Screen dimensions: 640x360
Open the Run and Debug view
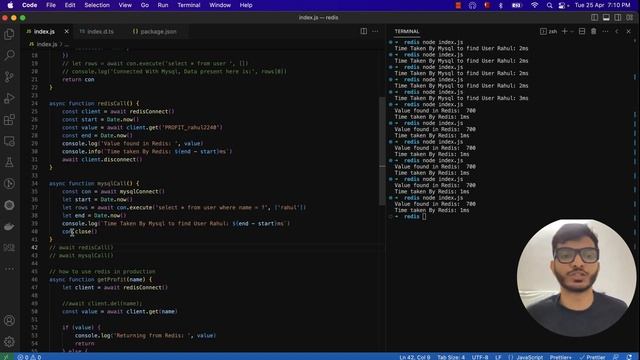pyautogui.click(x=9, y=98)
